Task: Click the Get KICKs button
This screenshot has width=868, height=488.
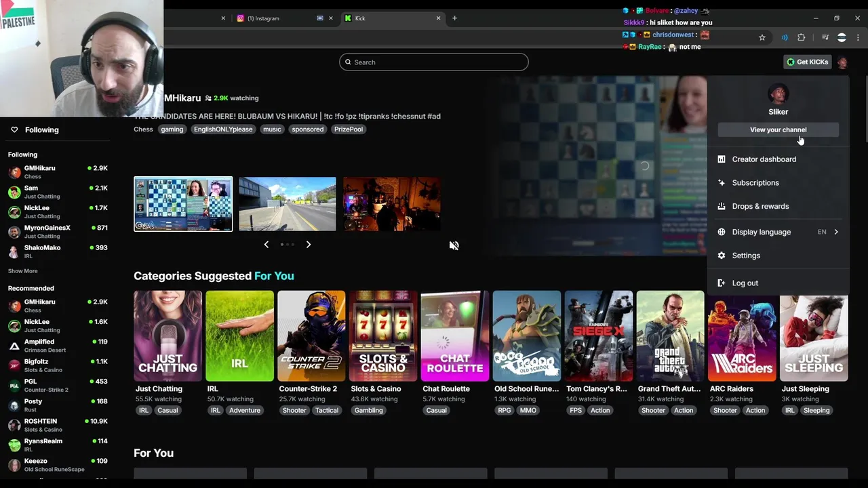Action: pos(807,62)
